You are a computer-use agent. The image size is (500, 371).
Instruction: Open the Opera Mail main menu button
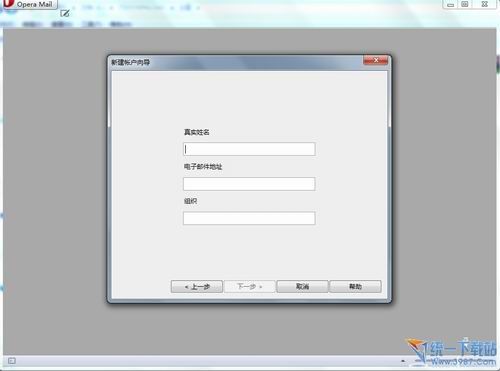point(29,4)
